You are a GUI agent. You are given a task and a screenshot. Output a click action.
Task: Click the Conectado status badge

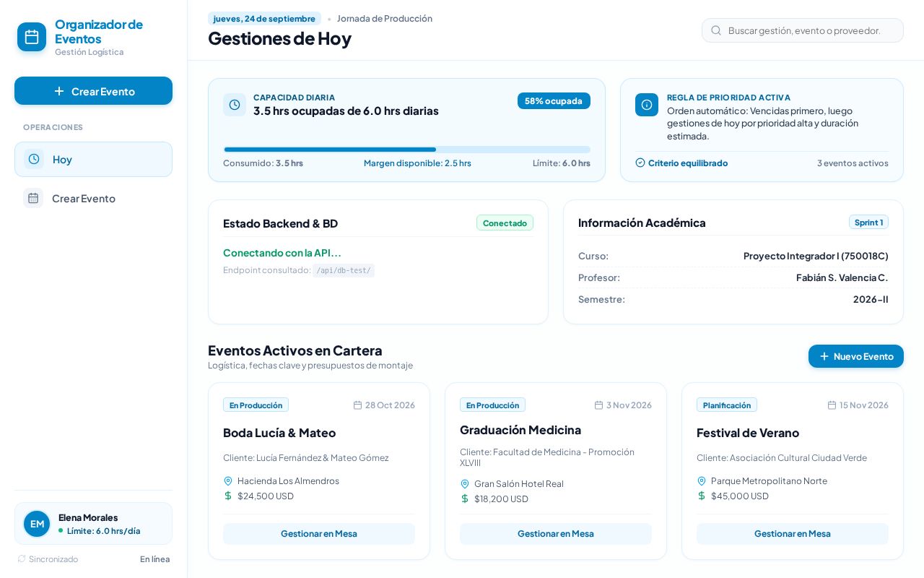click(x=505, y=223)
